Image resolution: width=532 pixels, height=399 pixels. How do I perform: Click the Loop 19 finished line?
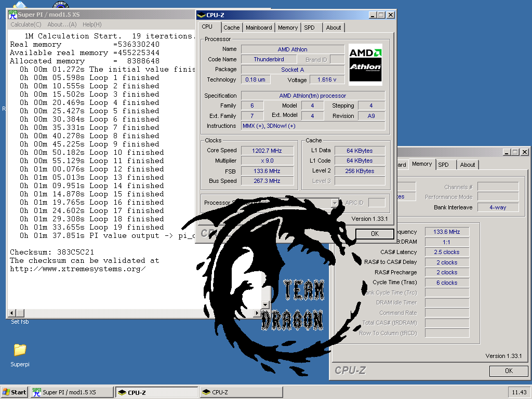tap(91, 228)
